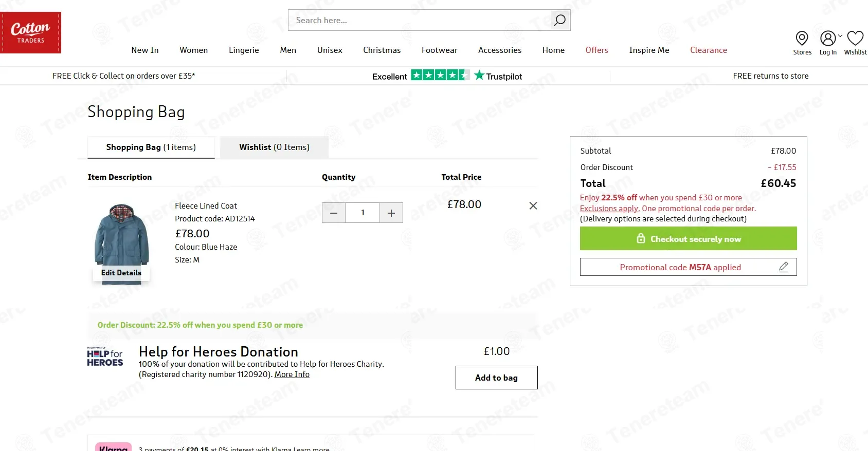Viewport: 868px width, 451px height.
Task: Expand the account dropdown chevron
Action: [840, 35]
